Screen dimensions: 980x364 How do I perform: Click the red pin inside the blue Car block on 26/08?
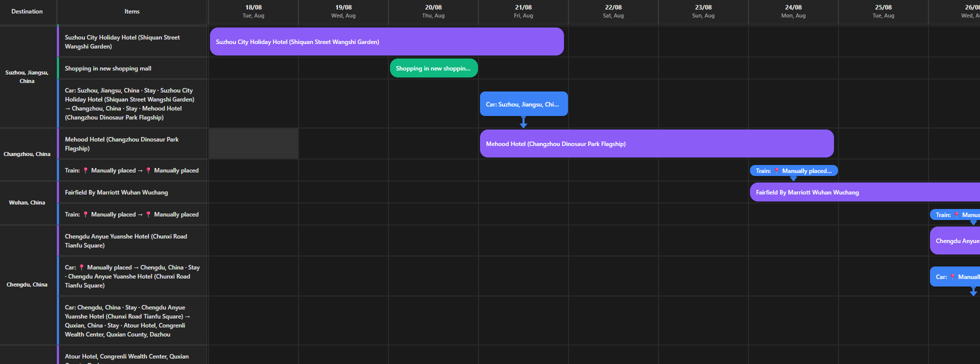click(x=952, y=277)
